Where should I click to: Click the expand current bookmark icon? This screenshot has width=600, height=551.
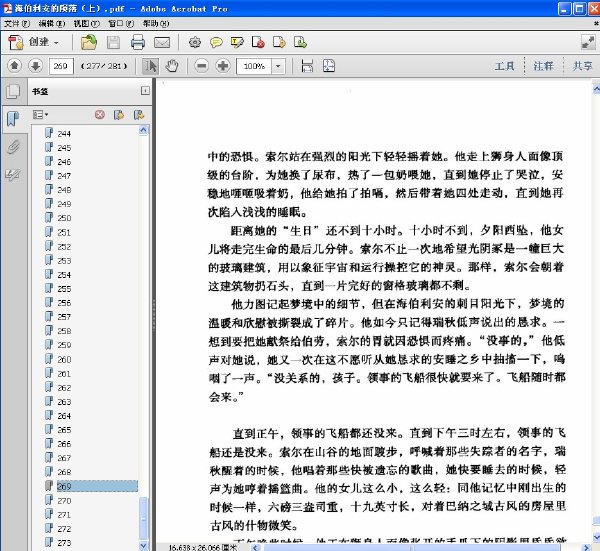[x=139, y=114]
